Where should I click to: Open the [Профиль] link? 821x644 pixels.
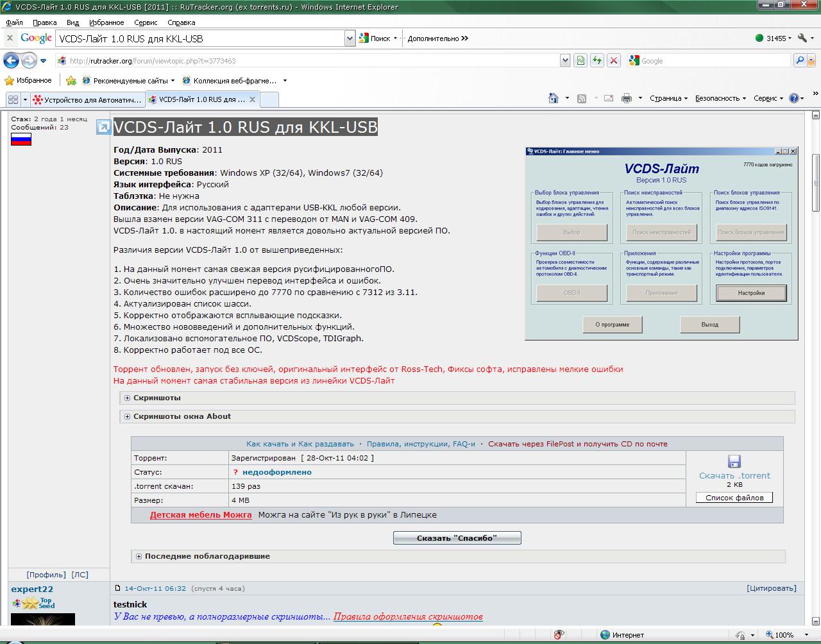[46, 575]
